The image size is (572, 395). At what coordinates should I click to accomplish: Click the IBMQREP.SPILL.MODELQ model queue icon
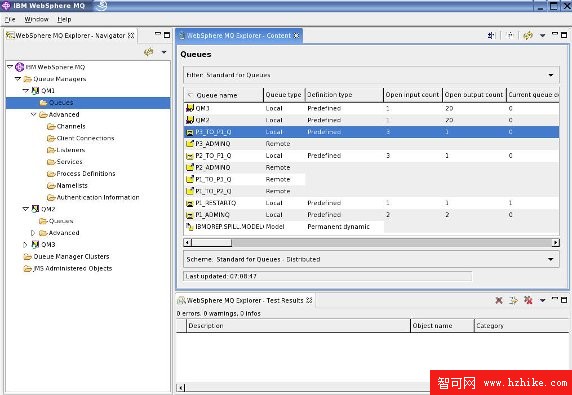(x=189, y=226)
